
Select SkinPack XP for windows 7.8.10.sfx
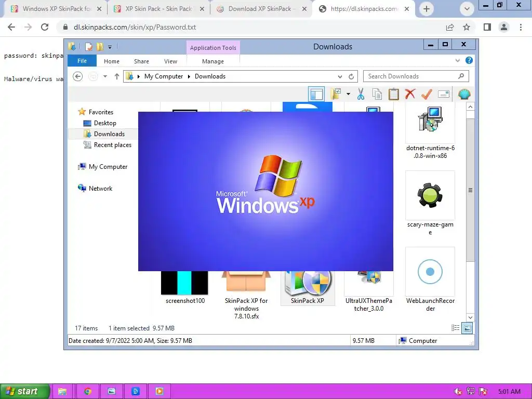[x=246, y=295]
